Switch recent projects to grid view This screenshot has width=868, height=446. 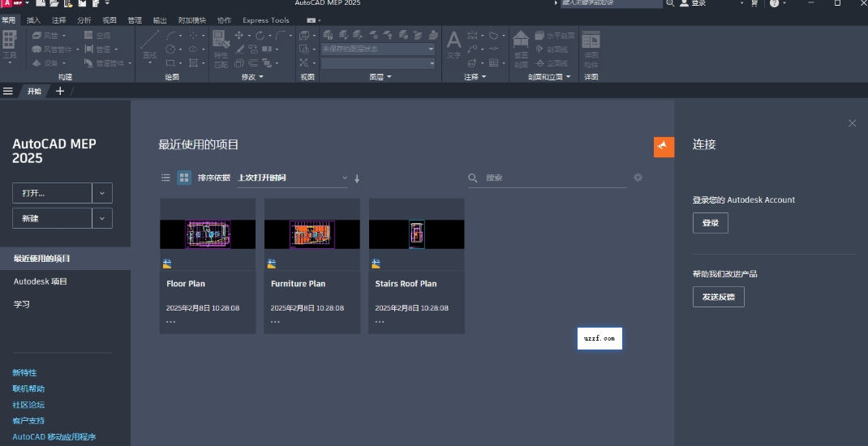click(x=184, y=178)
